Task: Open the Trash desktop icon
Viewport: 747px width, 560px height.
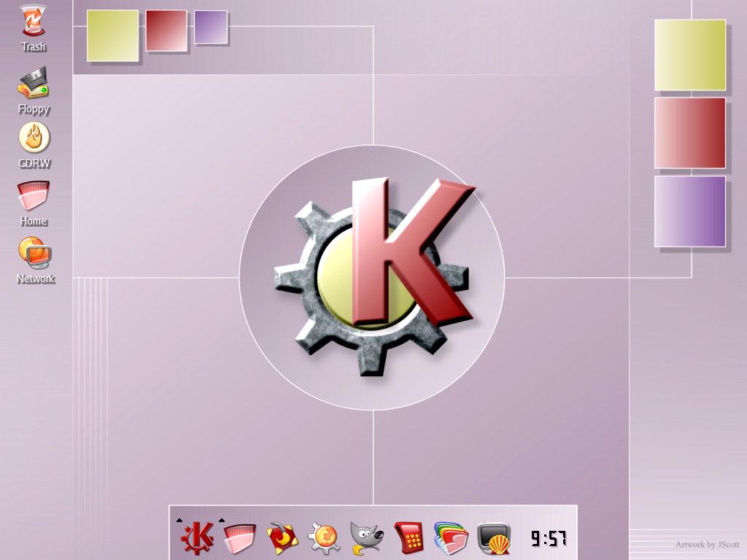Action: pyautogui.click(x=34, y=21)
